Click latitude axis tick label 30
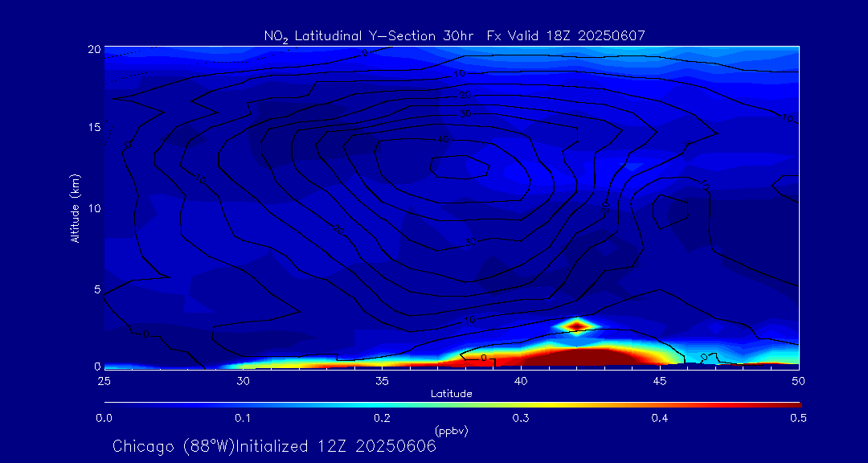The width and height of the screenshot is (868, 463). click(243, 381)
